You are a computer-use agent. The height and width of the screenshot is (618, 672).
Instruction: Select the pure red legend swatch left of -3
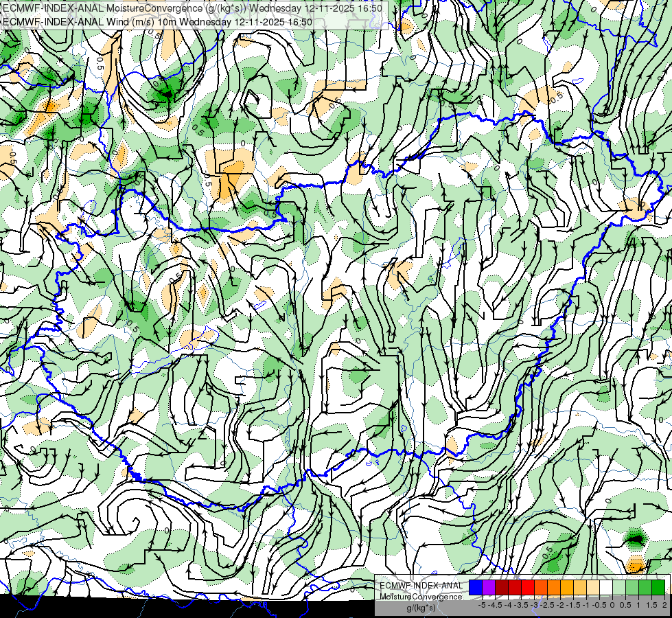(528, 588)
